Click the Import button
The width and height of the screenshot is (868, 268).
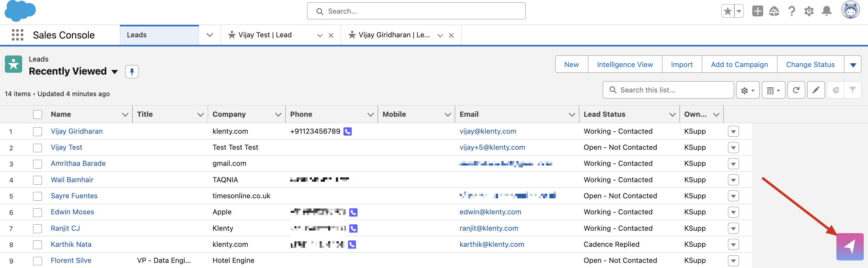click(x=682, y=64)
